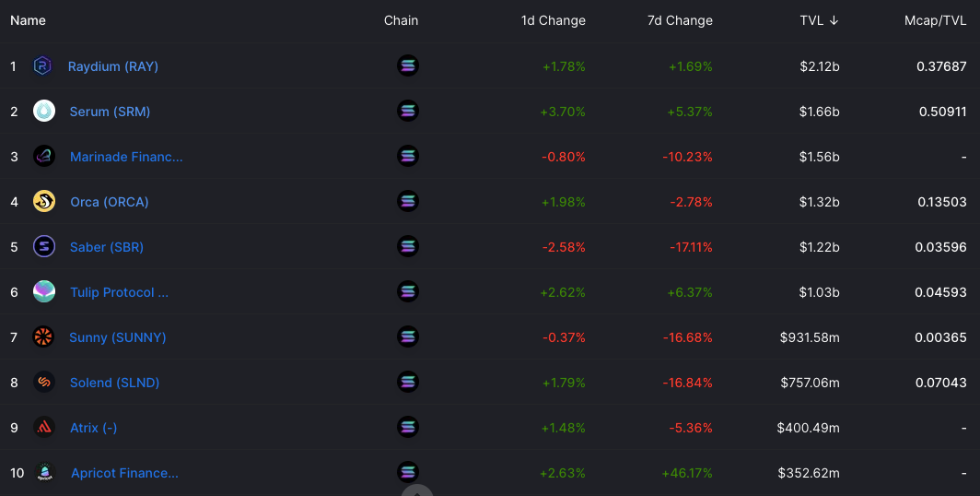Image resolution: width=980 pixels, height=496 pixels.
Task: Click the Saber logo icon
Action: (44, 246)
